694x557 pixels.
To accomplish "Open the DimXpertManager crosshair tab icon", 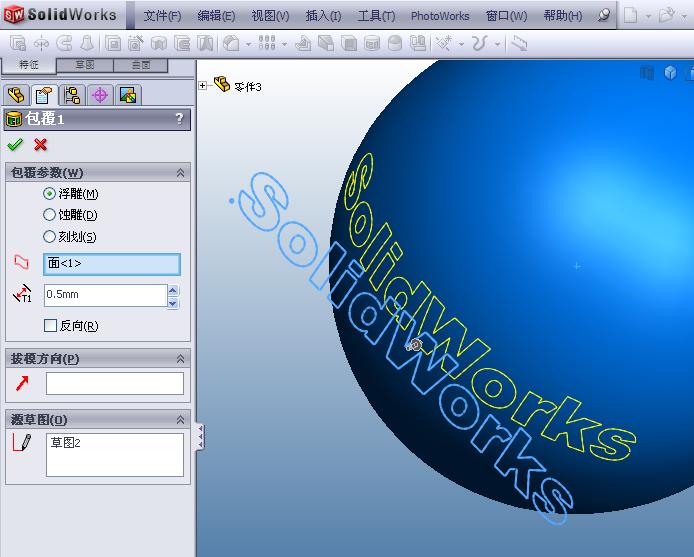I will tap(100, 95).
